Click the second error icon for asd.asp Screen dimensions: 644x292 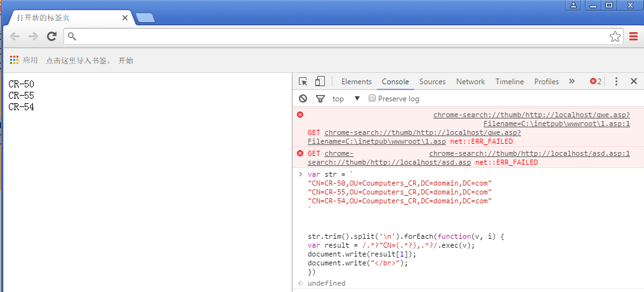tap(300, 153)
